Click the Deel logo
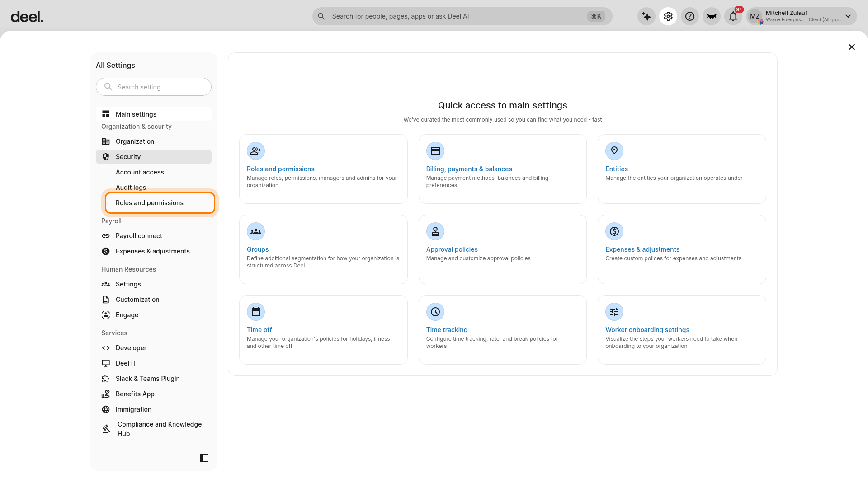 click(27, 17)
